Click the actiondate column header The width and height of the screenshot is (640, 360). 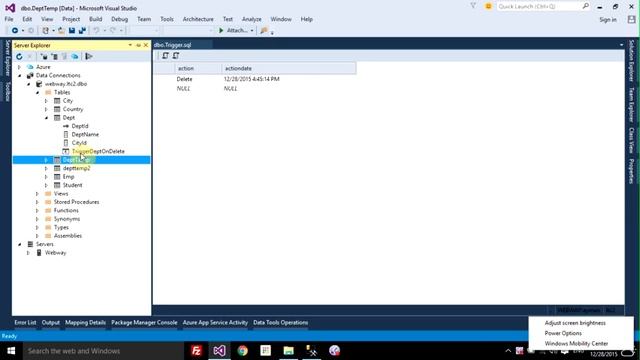click(x=289, y=69)
